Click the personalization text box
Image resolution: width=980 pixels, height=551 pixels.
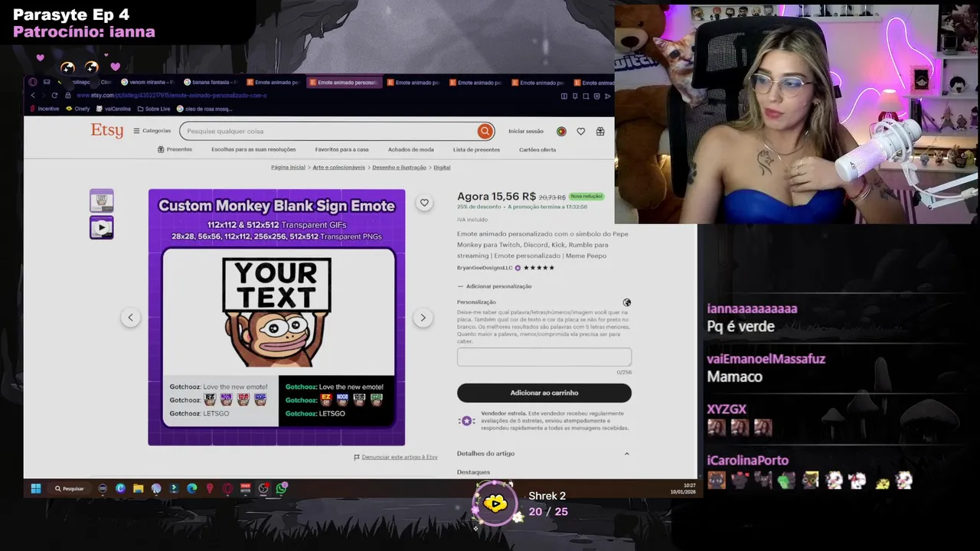point(544,357)
